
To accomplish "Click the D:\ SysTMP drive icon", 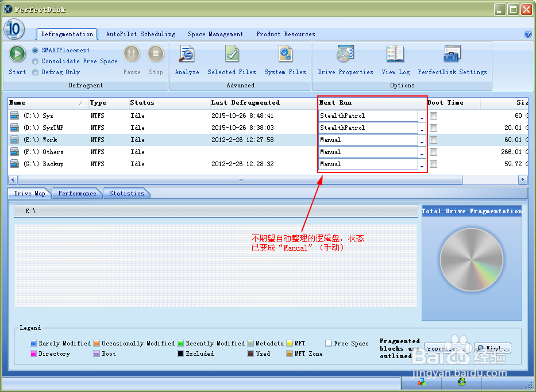I will coord(14,128).
